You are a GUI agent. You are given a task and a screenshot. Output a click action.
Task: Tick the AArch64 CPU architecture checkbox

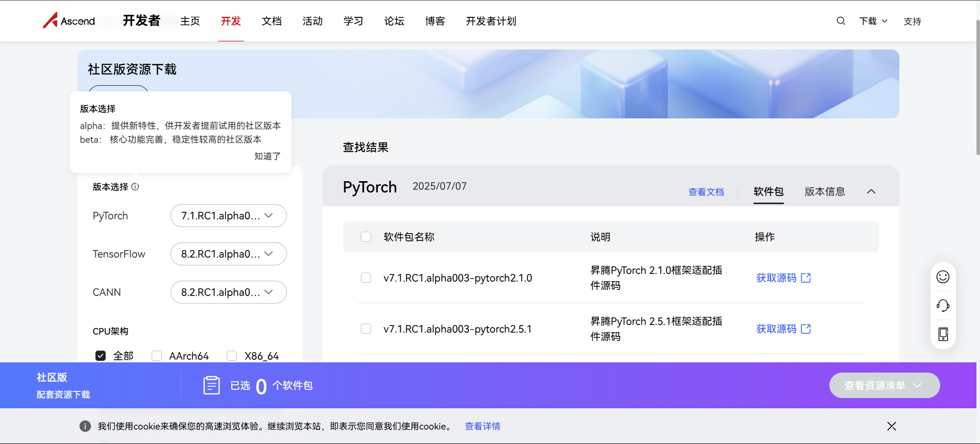[x=157, y=356]
